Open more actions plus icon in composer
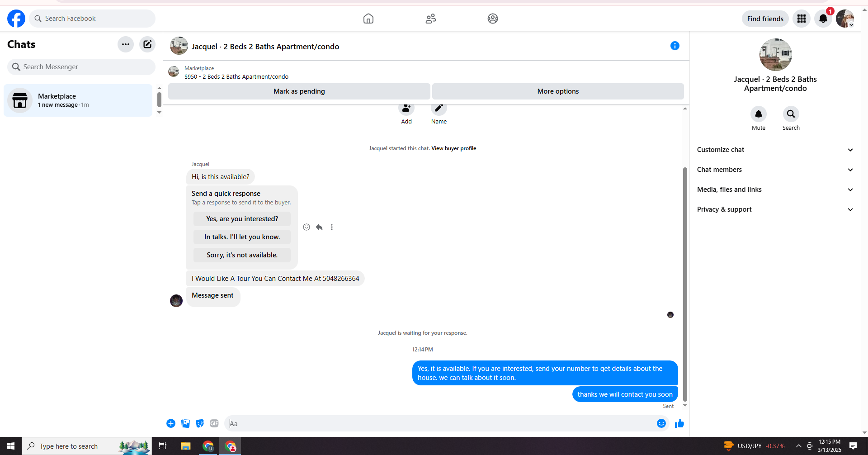Screen dimensions: 868x455 pyautogui.click(x=171, y=423)
